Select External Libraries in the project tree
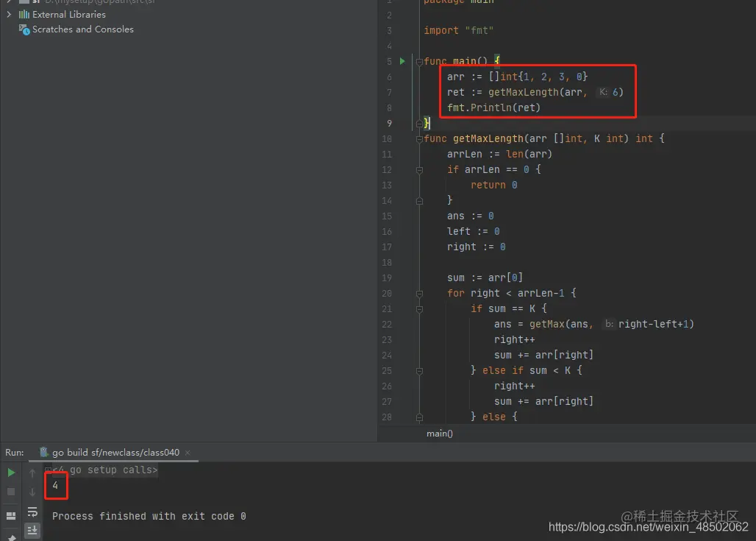This screenshot has width=756, height=541. [69, 15]
